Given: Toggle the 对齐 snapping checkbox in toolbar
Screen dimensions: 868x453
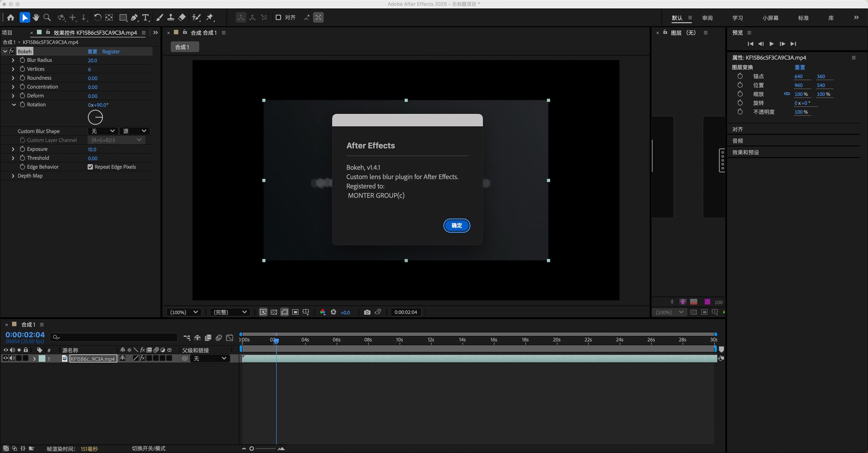Looking at the screenshot, I should click(x=278, y=18).
